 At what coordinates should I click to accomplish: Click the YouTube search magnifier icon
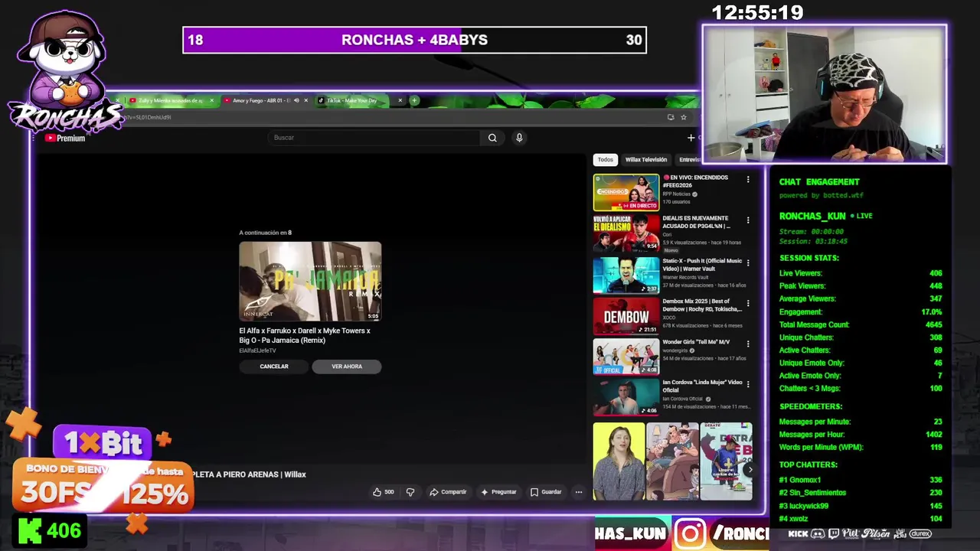(492, 138)
